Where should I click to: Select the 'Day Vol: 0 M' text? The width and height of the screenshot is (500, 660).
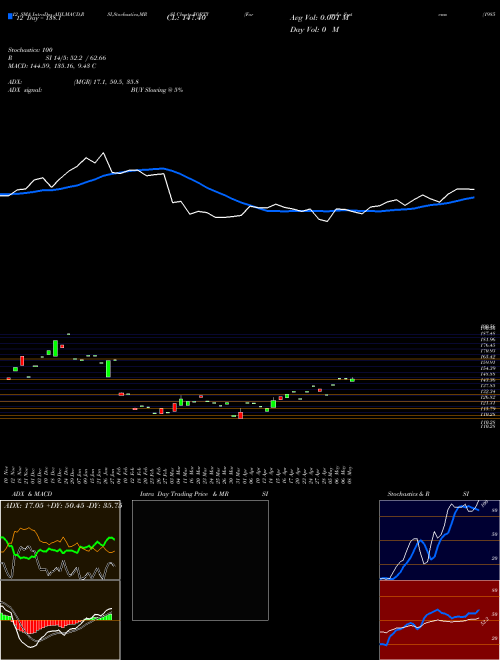click(x=314, y=30)
